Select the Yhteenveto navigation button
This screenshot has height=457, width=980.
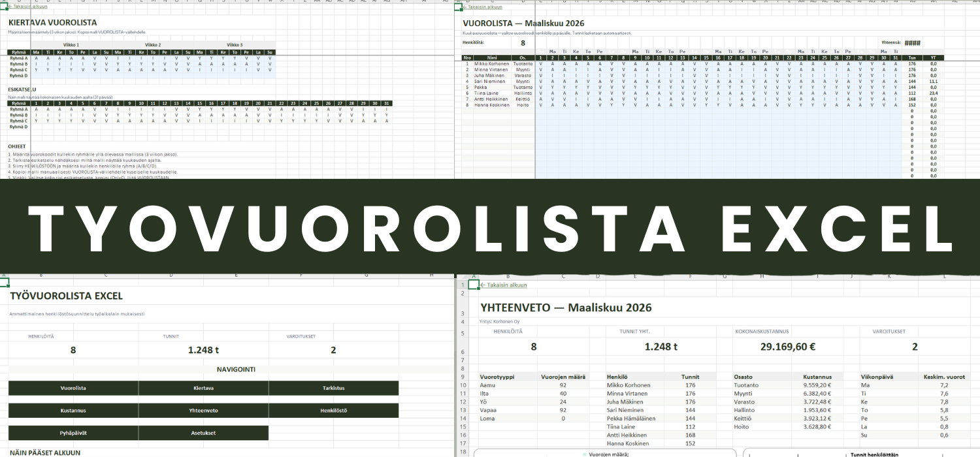pos(203,411)
